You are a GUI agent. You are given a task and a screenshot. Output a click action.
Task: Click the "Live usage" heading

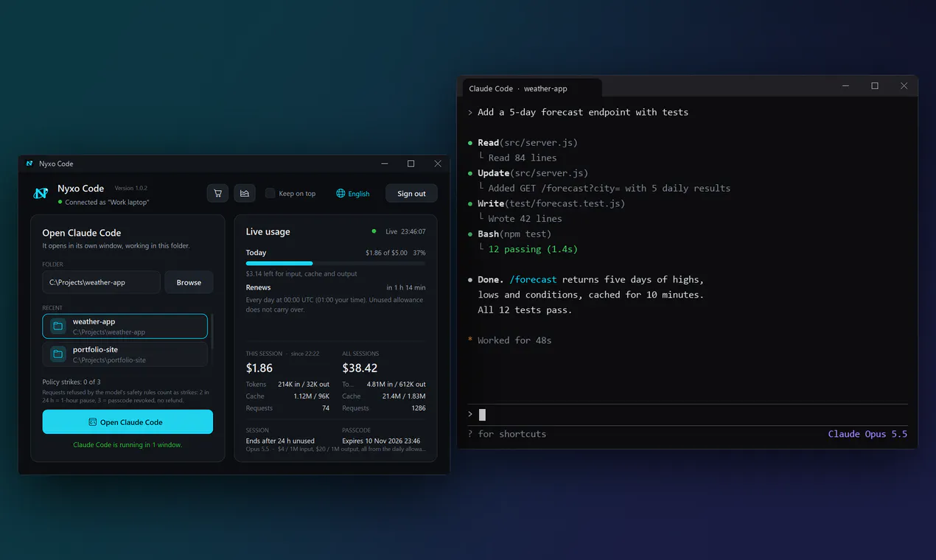click(x=268, y=231)
